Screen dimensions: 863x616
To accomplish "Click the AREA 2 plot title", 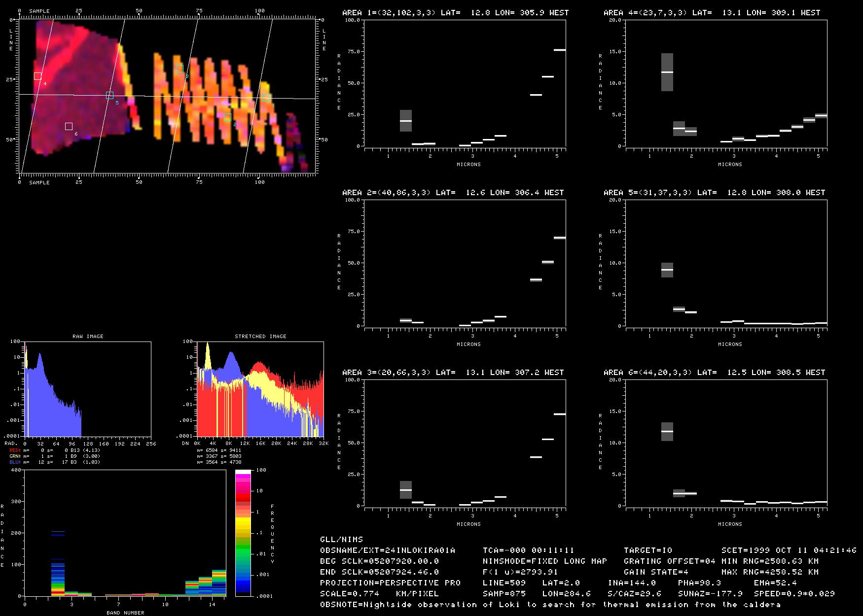I will click(x=453, y=193).
